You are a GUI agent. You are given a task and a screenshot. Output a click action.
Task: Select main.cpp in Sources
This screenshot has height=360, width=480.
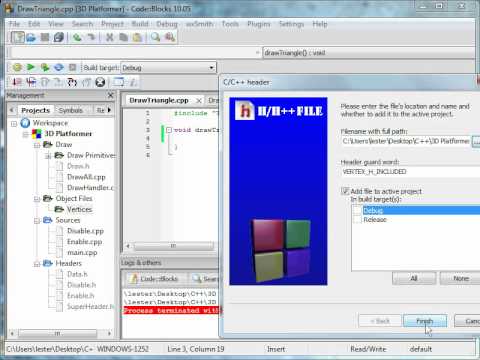point(82,253)
